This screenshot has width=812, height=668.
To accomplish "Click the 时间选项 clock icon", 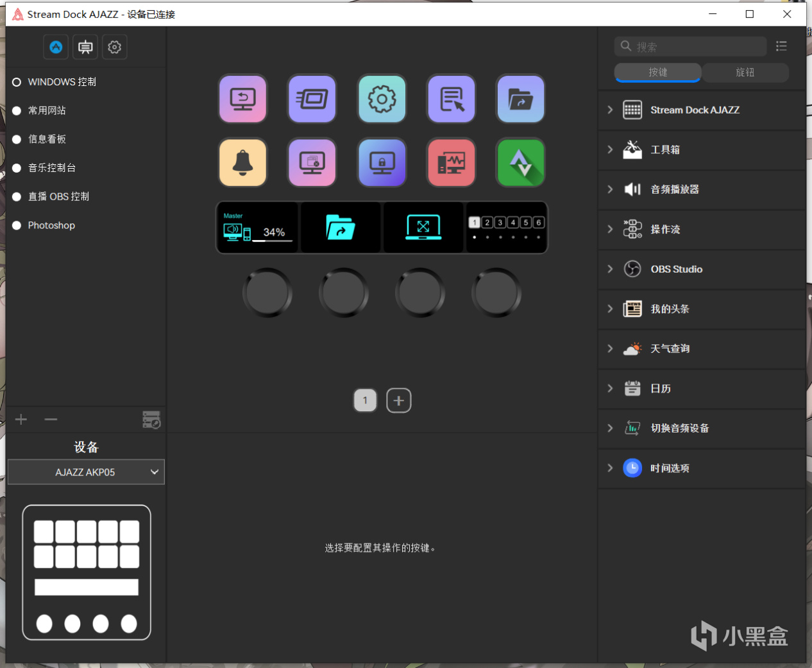I will click(x=632, y=468).
